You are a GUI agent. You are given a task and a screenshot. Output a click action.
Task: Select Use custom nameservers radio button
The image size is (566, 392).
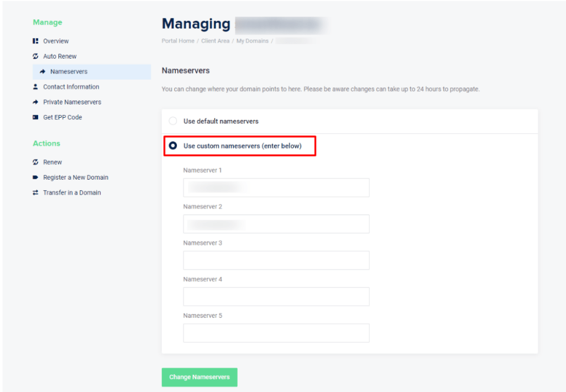click(x=173, y=146)
